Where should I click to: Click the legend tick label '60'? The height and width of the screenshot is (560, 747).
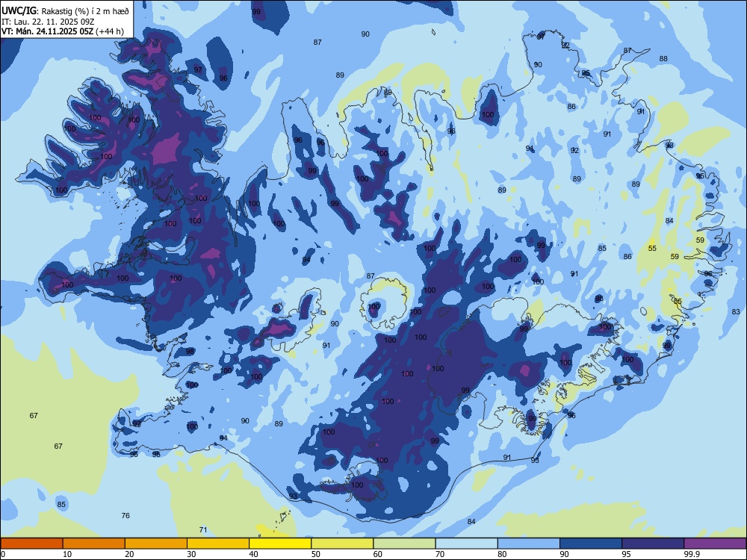pos(378,554)
